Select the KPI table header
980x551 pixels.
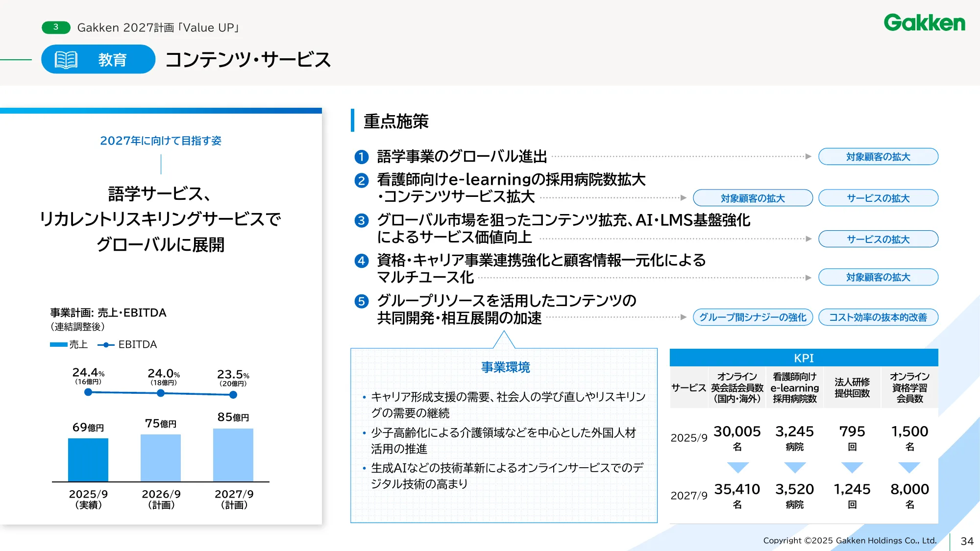pyautogui.click(x=804, y=358)
